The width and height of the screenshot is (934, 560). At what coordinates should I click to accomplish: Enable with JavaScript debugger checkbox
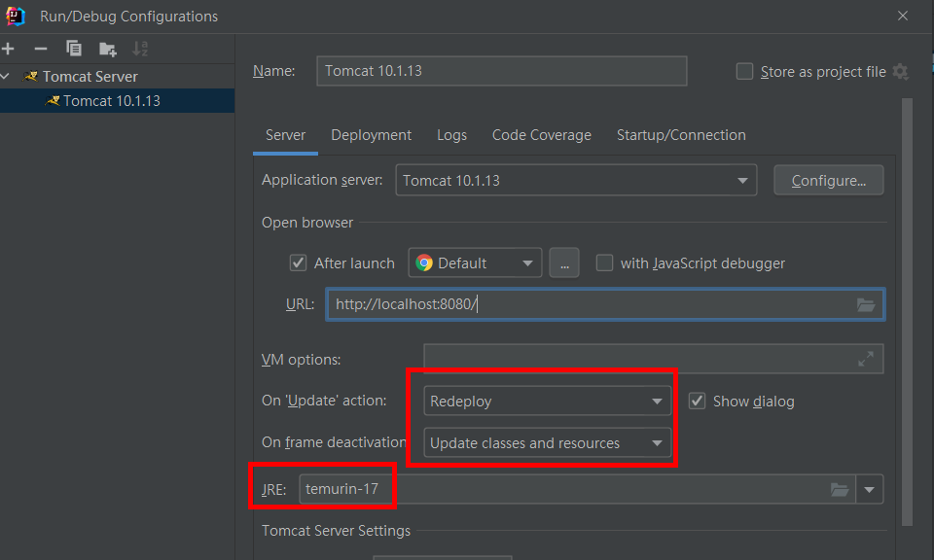coord(604,262)
